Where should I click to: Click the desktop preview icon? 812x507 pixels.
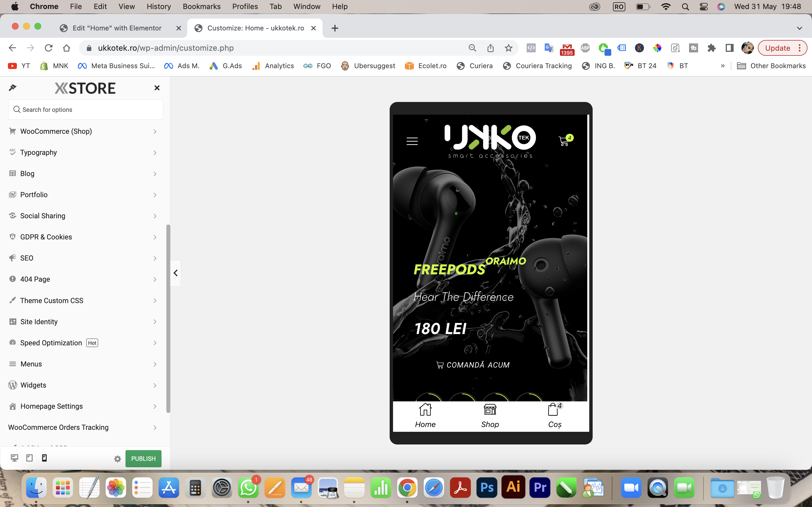pos(14,458)
